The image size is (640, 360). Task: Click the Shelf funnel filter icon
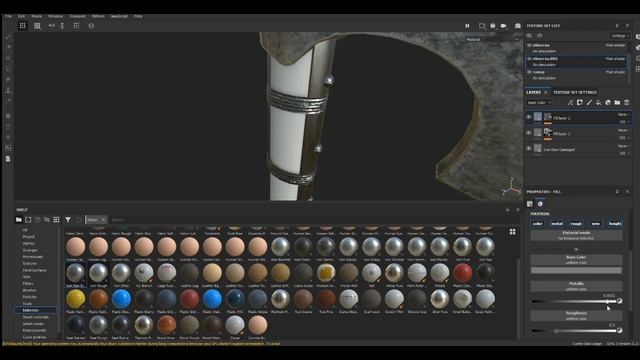click(x=68, y=220)
